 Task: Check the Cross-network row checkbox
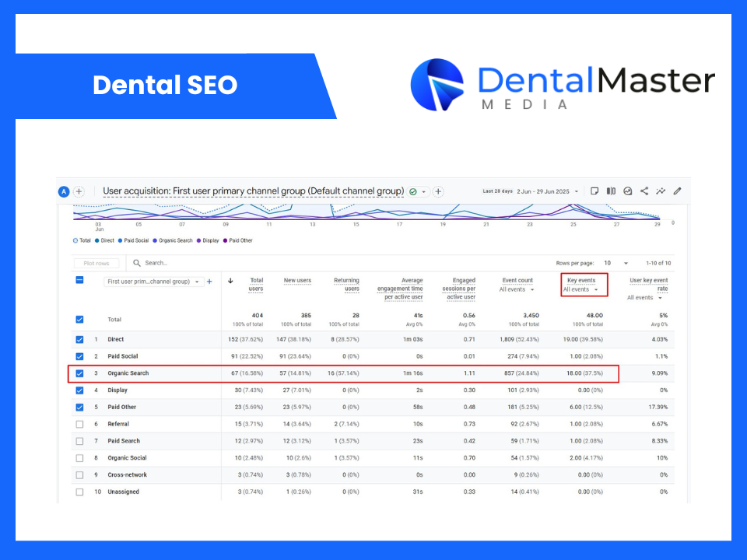click(x=79, y=475)
